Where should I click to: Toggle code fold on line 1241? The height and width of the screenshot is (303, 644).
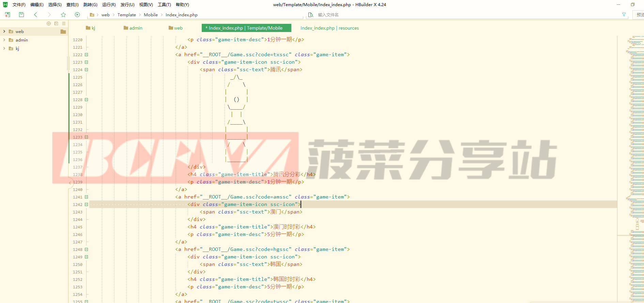[x=87, y=197]
